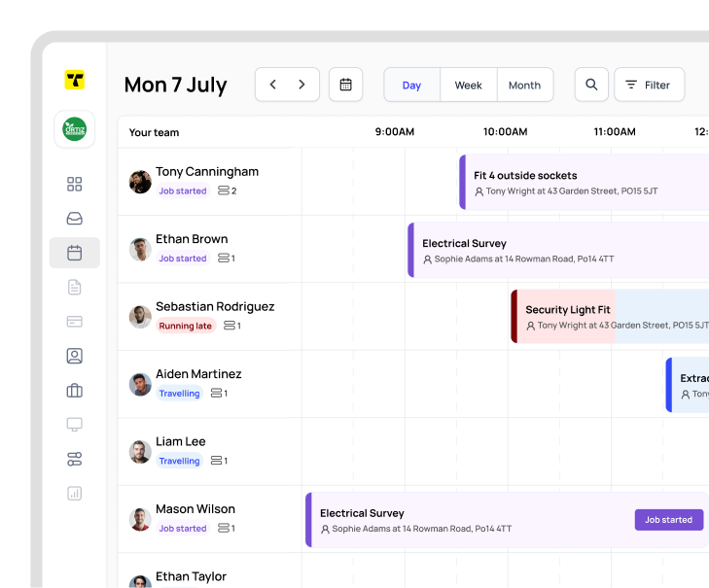This screenshot has width=709, height=588.
Task: Click the purple Job started button
Action: point(668,520)
